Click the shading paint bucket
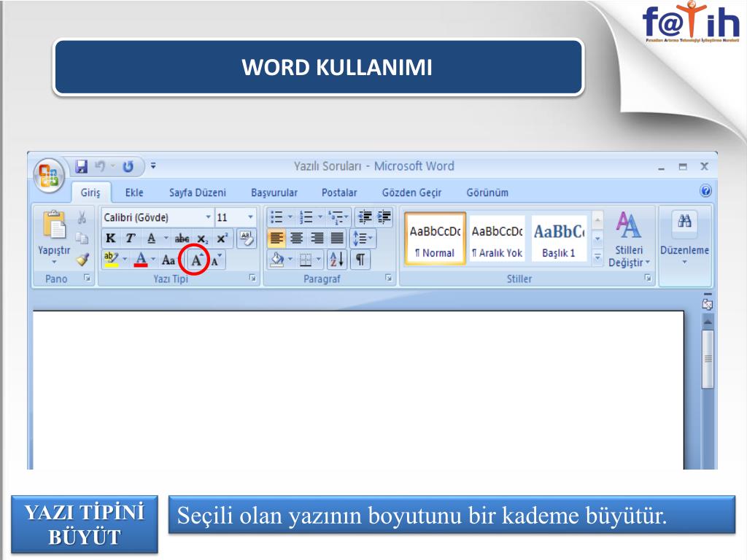The height and width of the screenshot is (560, 747). [276, 260]
